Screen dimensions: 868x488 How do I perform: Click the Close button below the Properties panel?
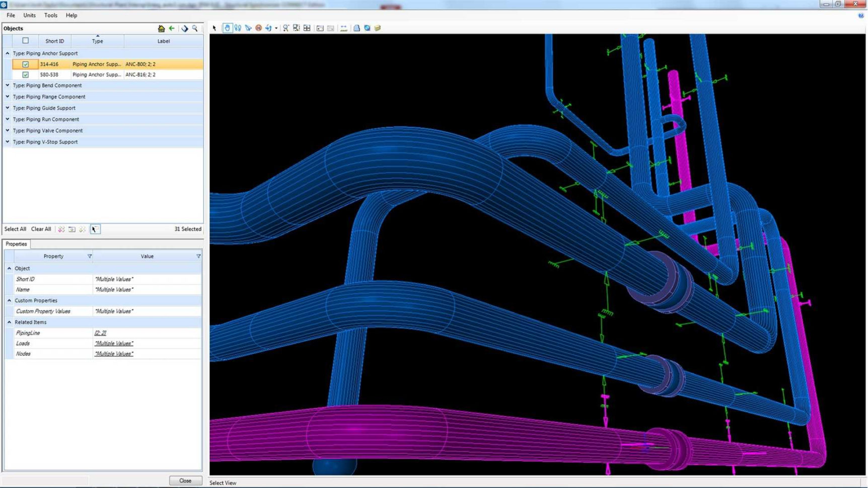[x=185, y=480]
